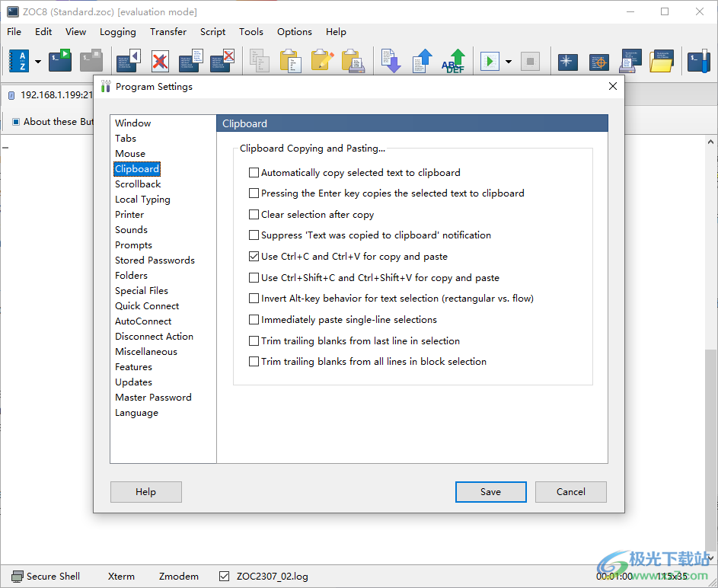
Task: Expand the dropdown arrow beside A-Z icon
Action: click(x=38, y=61)
